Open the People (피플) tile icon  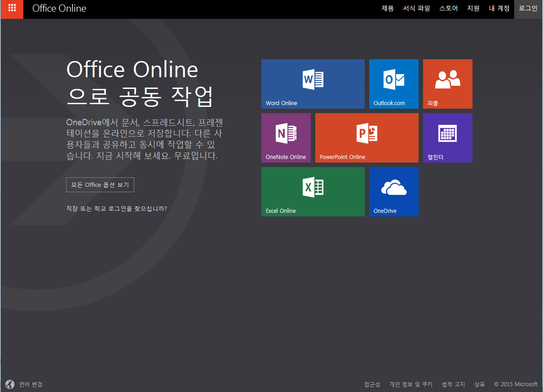448,79
